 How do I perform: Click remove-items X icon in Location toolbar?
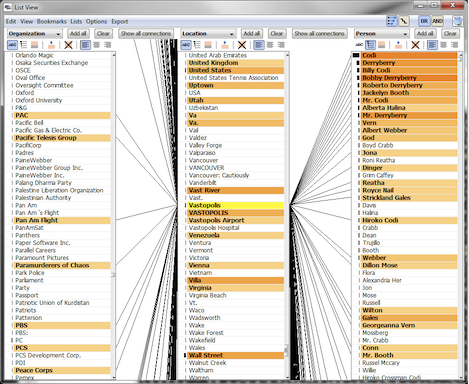242,45
